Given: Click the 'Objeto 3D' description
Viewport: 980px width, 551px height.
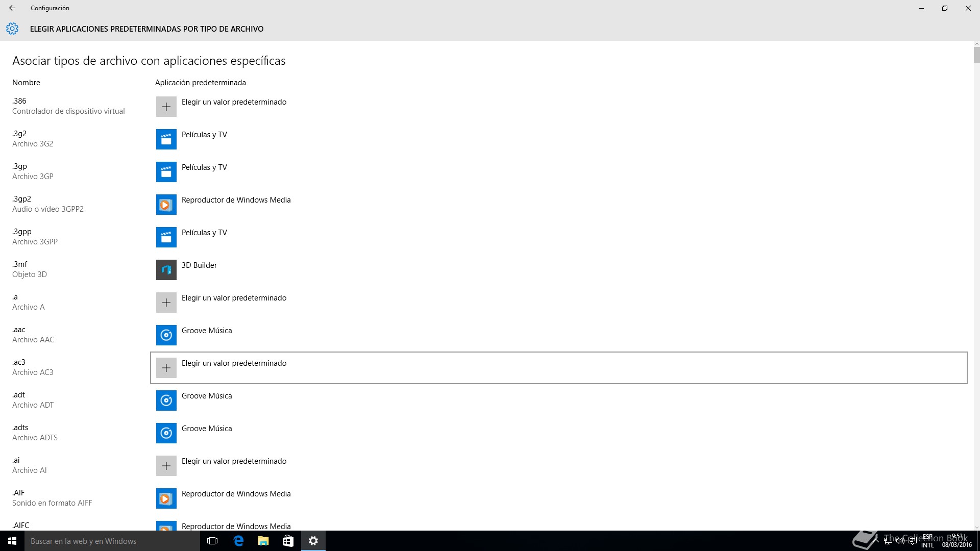Looking at the screenshot, I should 30,274.
